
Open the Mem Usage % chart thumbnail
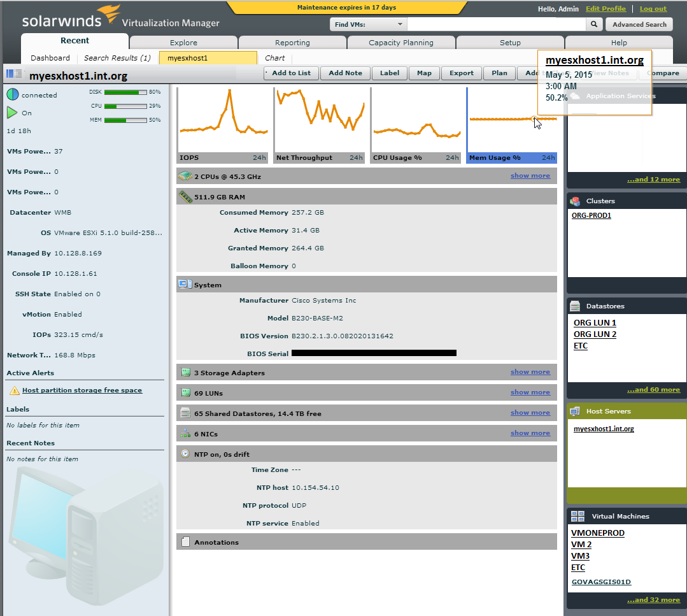point(512,125)
